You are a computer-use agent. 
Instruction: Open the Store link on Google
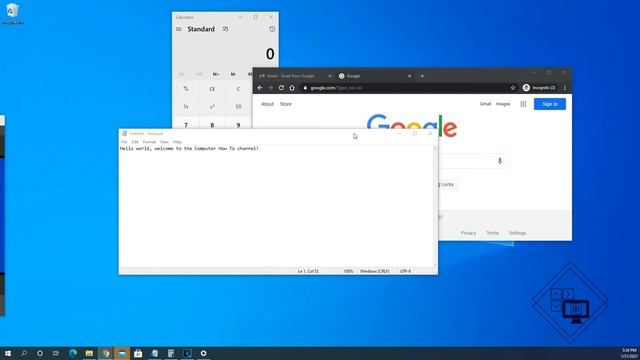coord(286,104)
